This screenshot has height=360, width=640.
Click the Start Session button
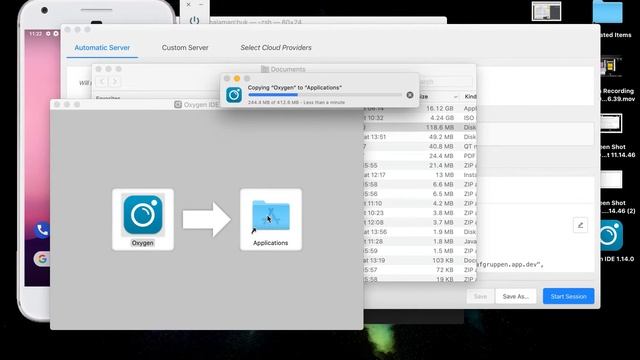click(569, 296)
